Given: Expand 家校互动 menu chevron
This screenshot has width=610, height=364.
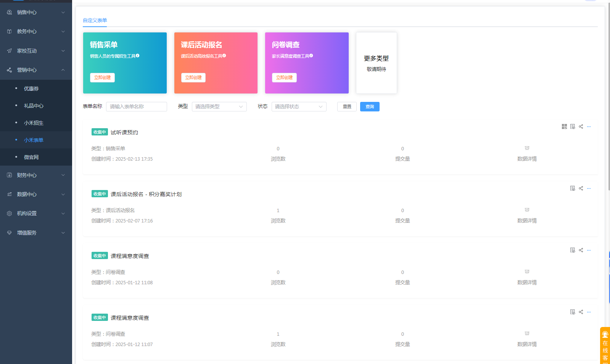Looking at the screenshot, I should click(x=63, y=51).
